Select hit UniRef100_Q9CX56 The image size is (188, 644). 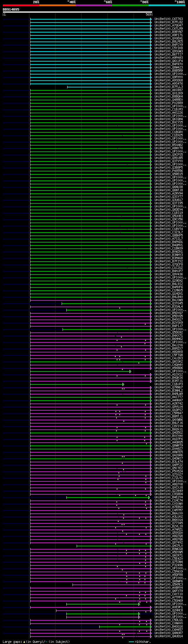[169, 219]
